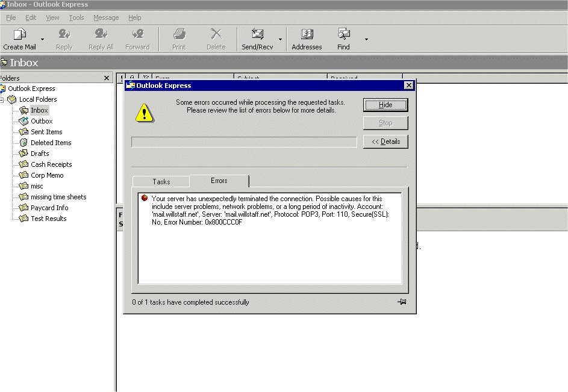Click the Find toolbar icon

343,34
